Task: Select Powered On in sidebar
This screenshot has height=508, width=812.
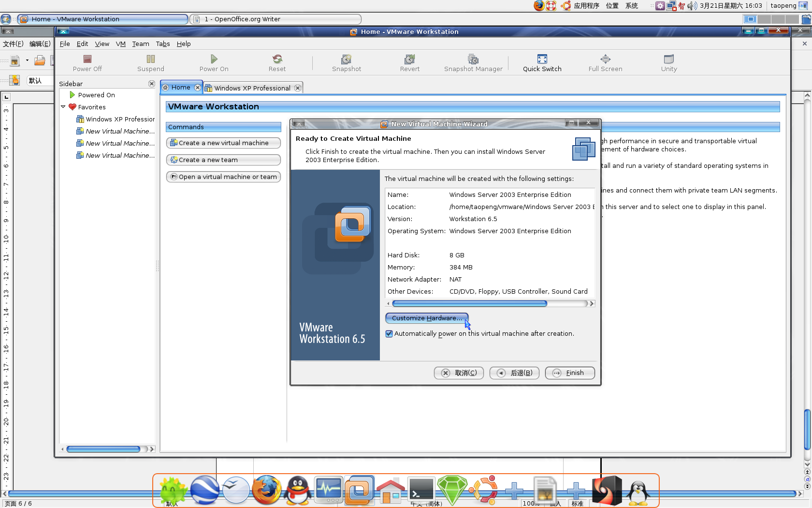Action: click(x=96, y=95)
